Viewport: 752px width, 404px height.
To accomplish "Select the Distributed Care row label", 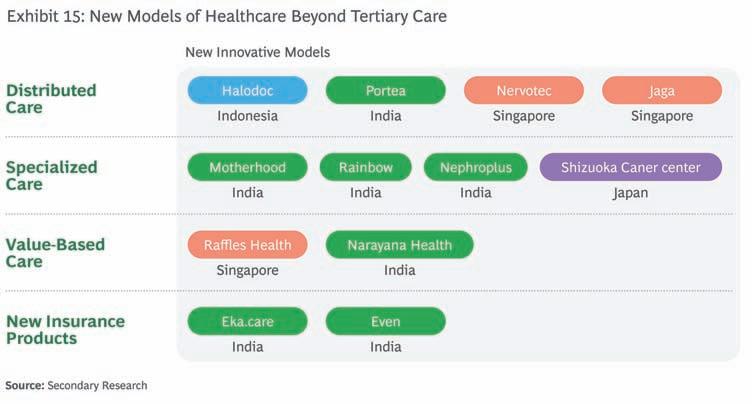I will (x=51, y=98).
